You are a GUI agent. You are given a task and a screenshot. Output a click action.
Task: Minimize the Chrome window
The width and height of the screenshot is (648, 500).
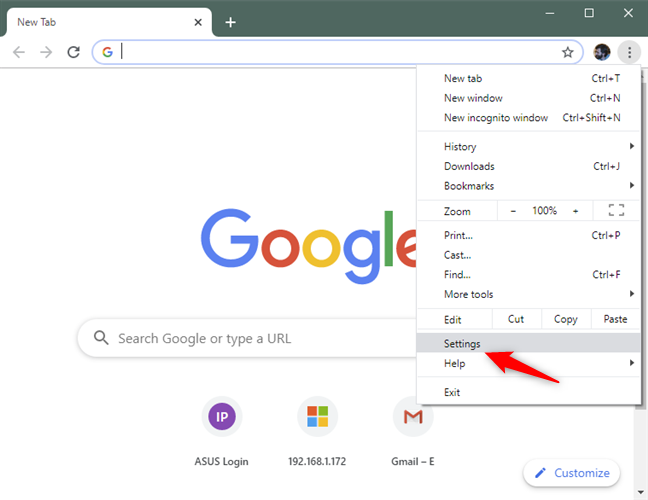[x=549, y=13]
